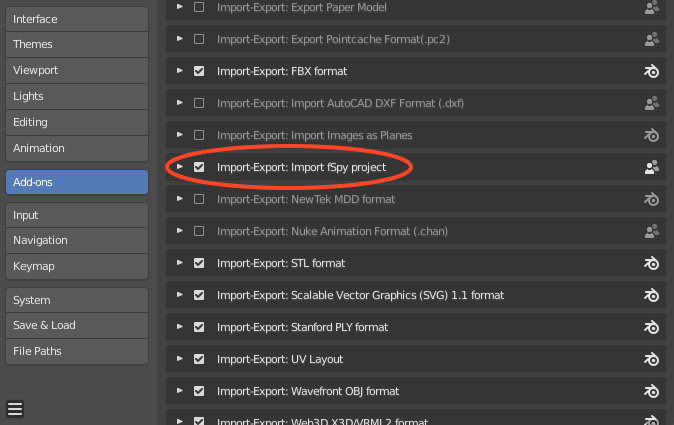Click the Blender icon on STL format row
The image size is (674, 425).
click(x=652, y=263)
